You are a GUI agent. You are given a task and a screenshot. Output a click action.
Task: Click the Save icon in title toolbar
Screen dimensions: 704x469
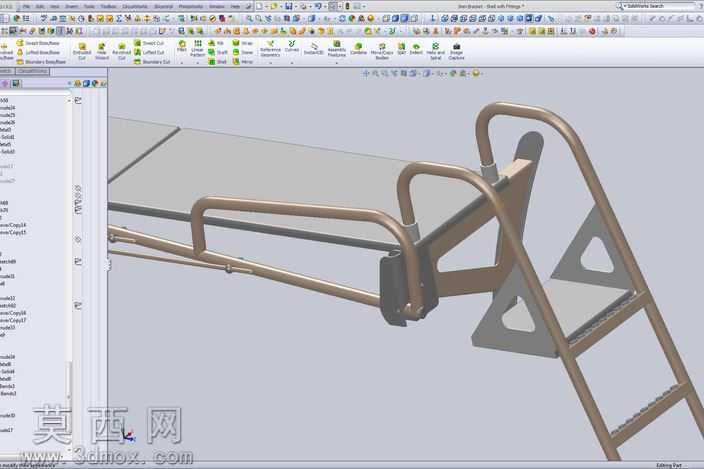coord(289,6)
